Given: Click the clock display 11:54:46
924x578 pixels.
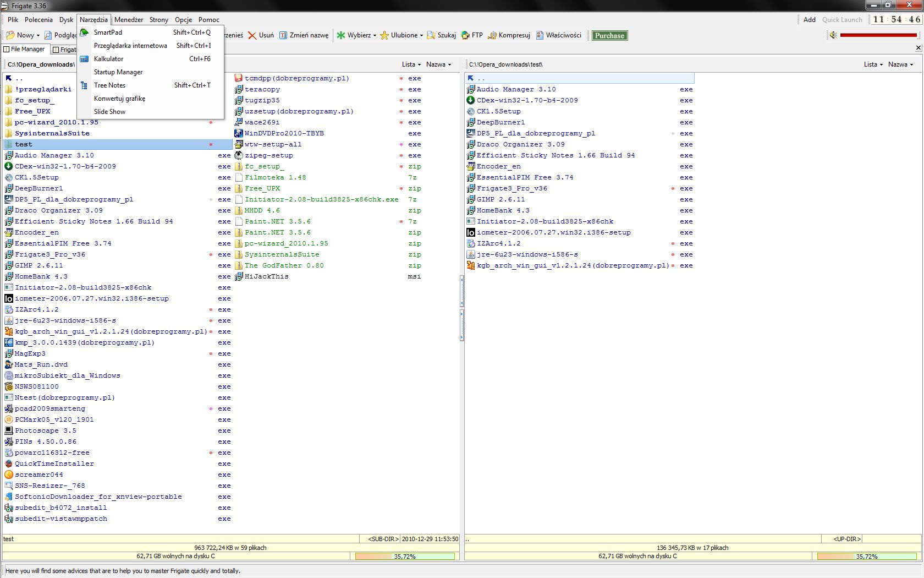Looking at the screenshot, I should pyautogui.click(x=897, y=19).
